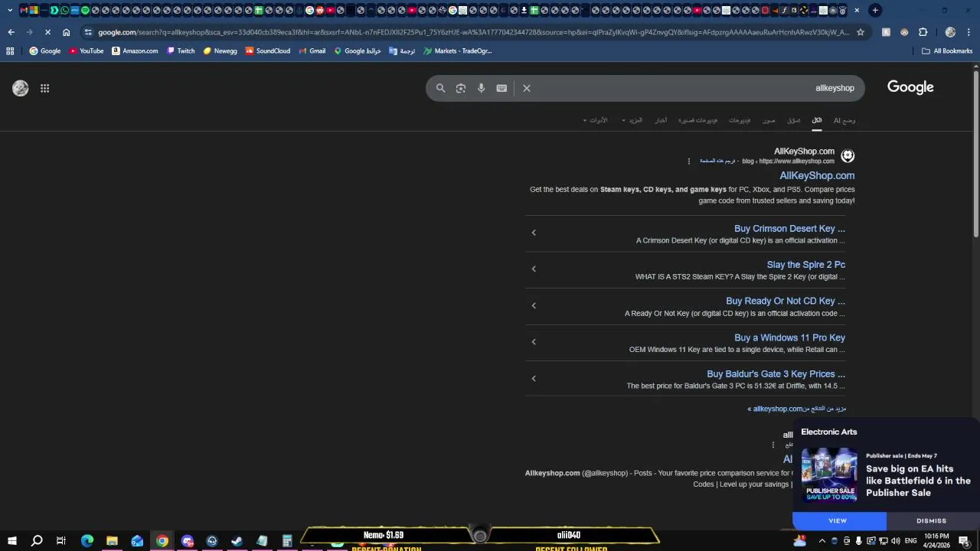
Task: Open the Calculator taskbar icon
Action: pyautogui.click(x=287, y=541)
